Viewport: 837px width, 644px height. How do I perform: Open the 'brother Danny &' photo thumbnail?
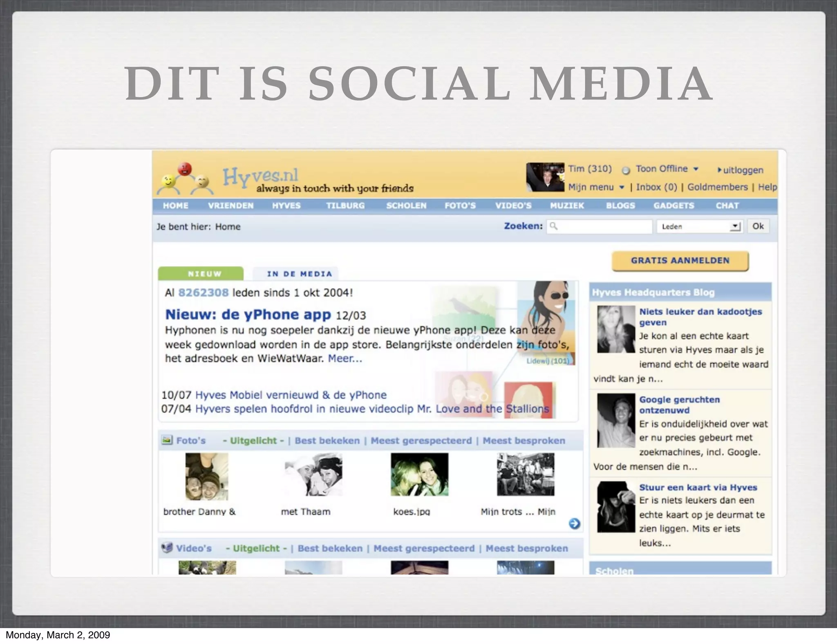pyautogui.click(x=207, y=476)
